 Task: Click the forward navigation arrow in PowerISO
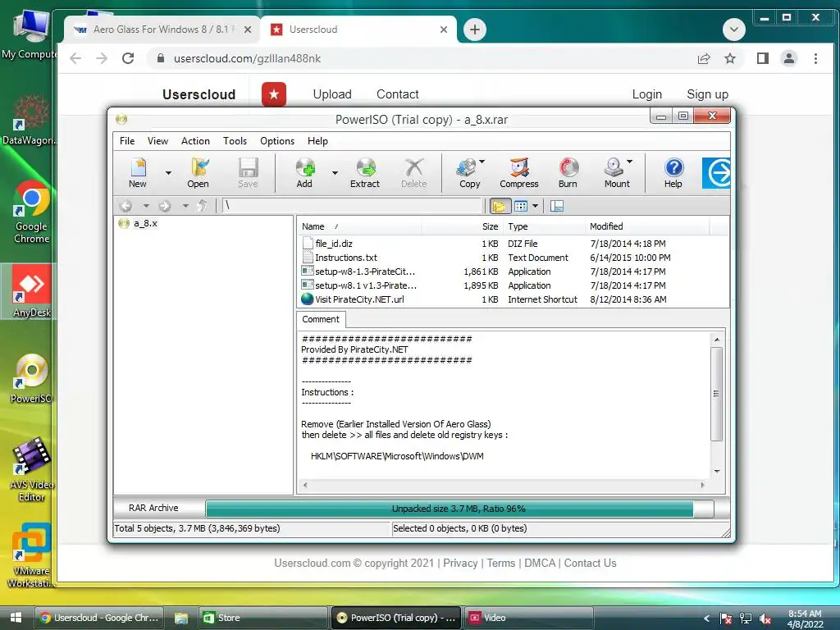coord(165,206)
